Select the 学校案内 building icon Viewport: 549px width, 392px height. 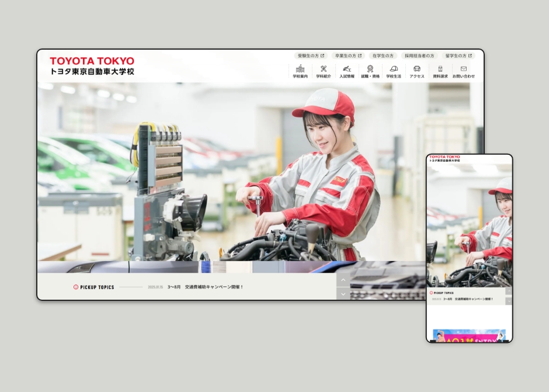pos(300,70)
